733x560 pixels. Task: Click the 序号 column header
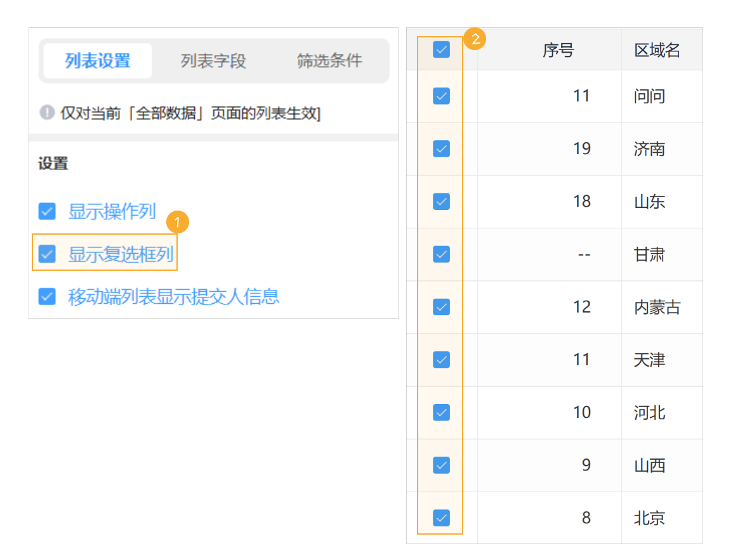[x=559, y=49]
